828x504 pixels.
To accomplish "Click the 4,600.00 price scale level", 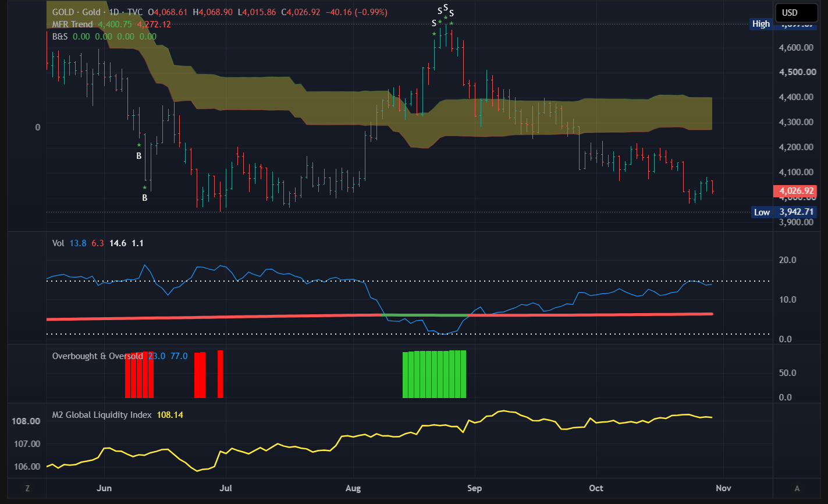I will [x=797, y=48].
